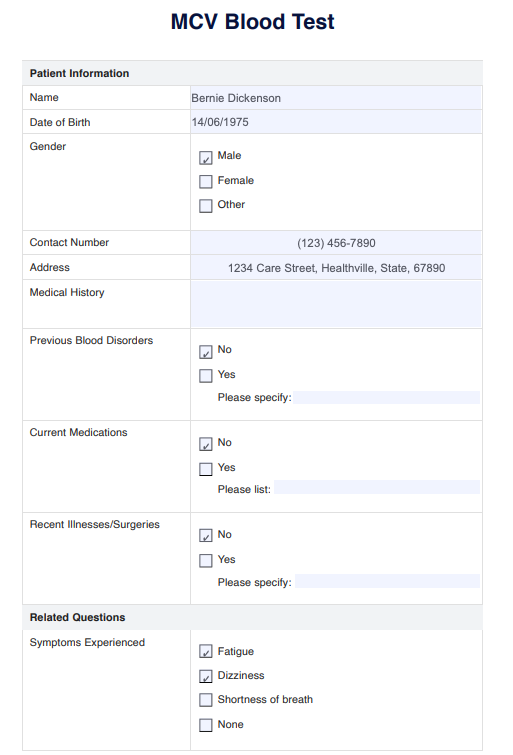The height and width of the screenshot is (755, 513).
Task: Click the Previous Blood Disorders label
Action: coord(92,340)
